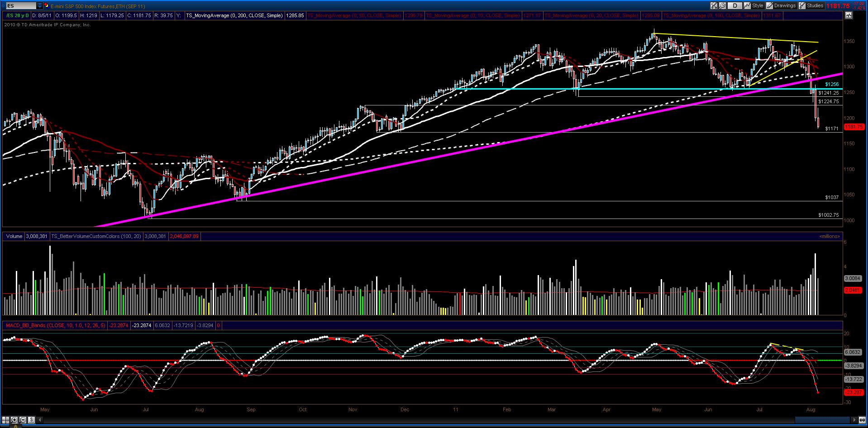Click the $1256 cyan price level label

pyautogui.click(x=832, y=84)
